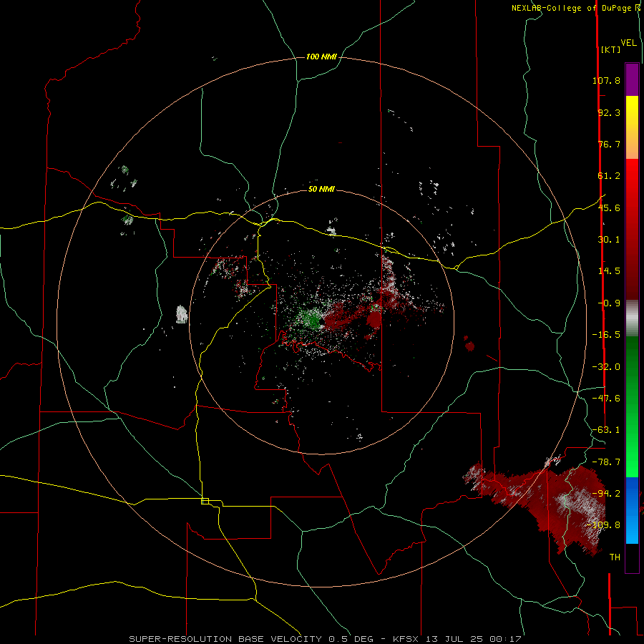Click the TH label below the scale
This screenshot has height=644, width=644.
point(615,557)
